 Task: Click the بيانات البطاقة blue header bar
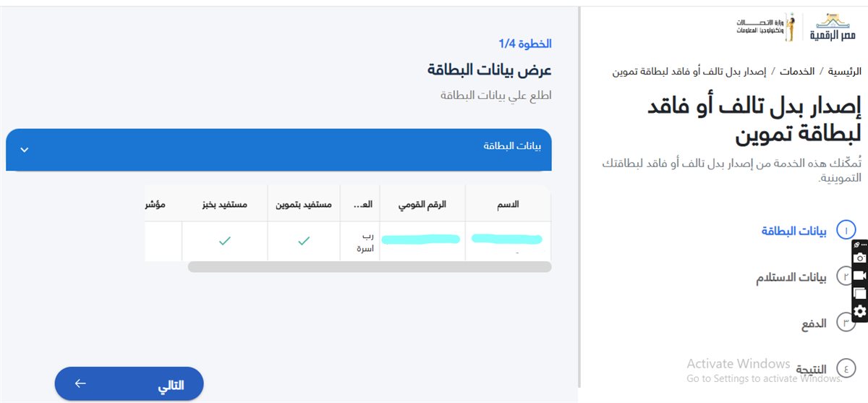coord(278,150)
